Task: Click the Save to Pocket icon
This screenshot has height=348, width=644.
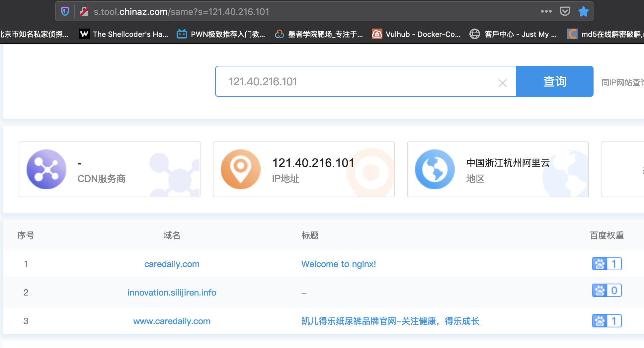Action: coord(565,11)
